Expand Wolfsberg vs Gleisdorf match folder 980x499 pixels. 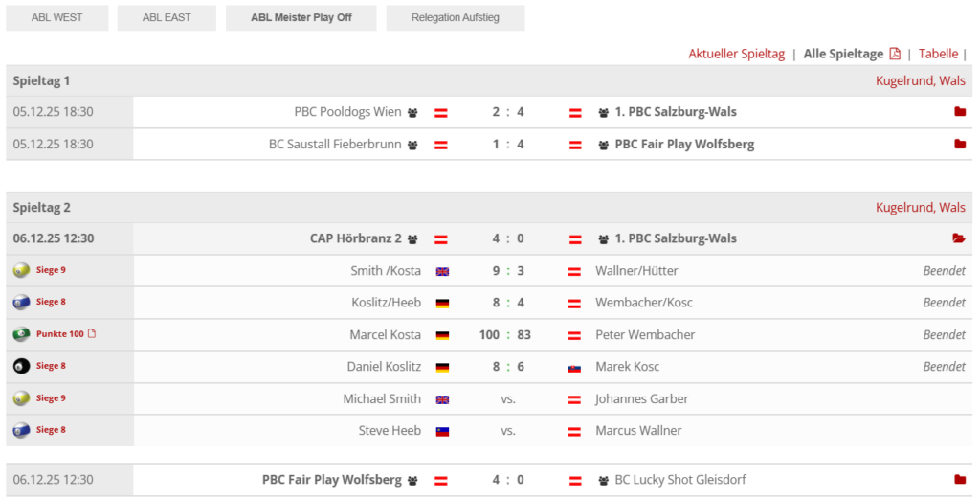point(959,480)
